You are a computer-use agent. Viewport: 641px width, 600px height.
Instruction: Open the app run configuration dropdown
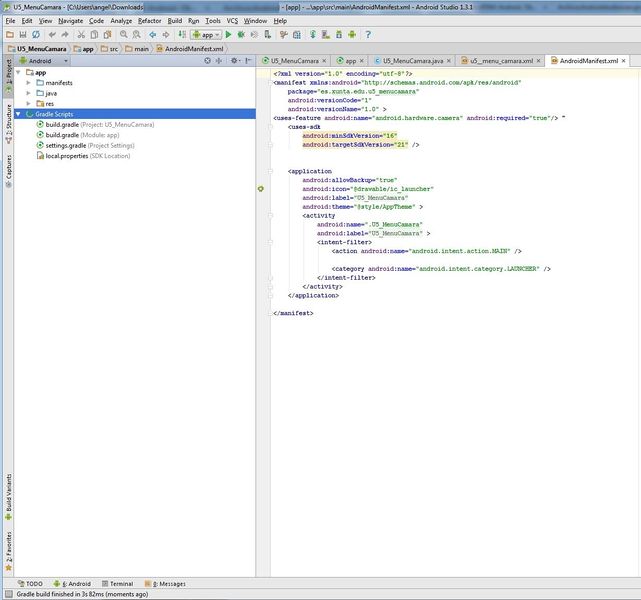tap(206, 35)
